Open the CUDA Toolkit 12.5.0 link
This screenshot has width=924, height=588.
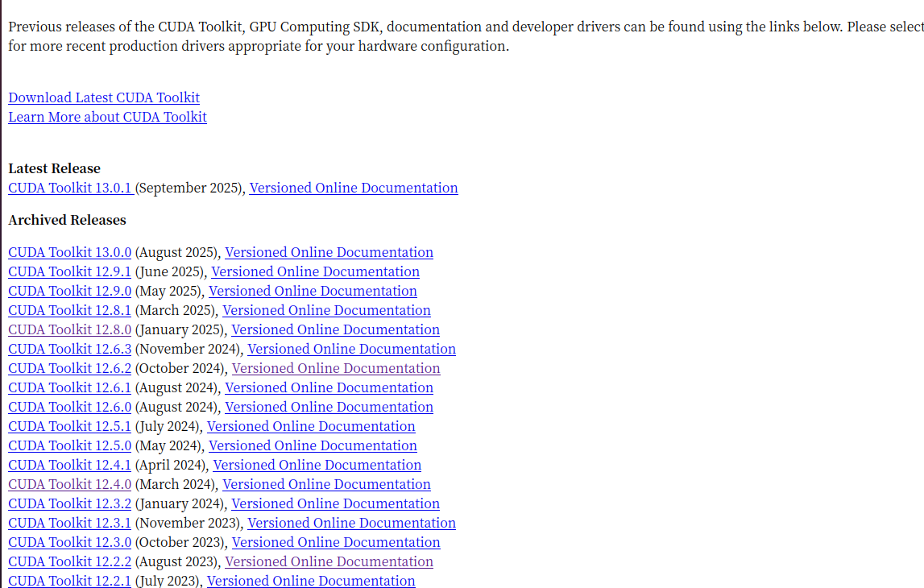(69, 446)
